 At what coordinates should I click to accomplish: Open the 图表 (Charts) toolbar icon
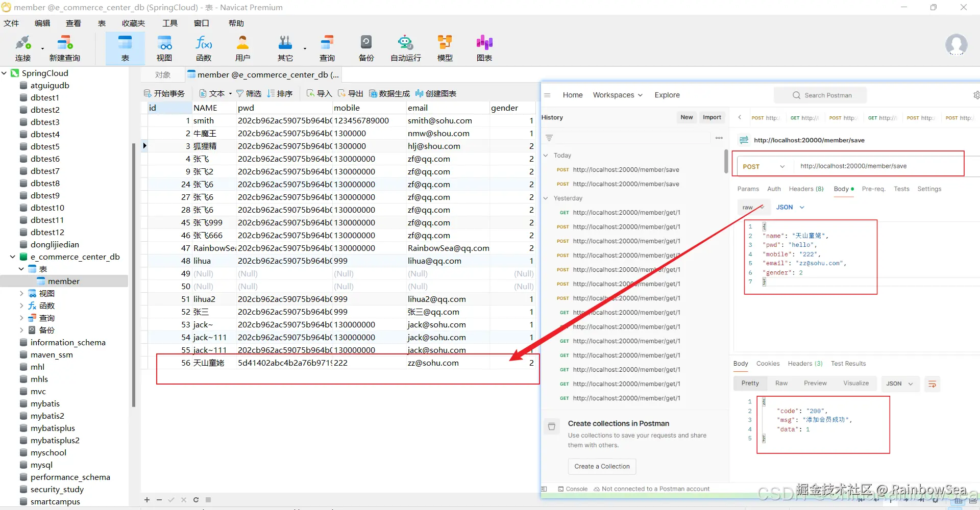484,48
